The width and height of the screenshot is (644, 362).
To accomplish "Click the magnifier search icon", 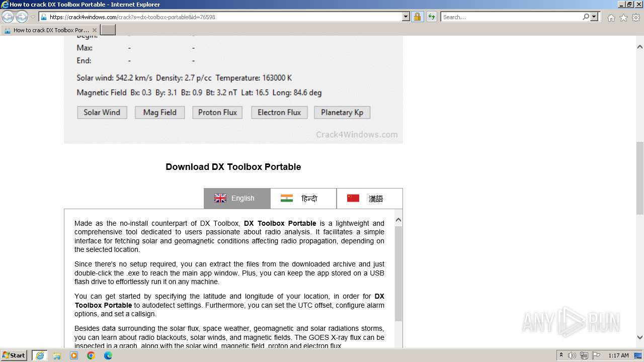I will pos(586,17).
